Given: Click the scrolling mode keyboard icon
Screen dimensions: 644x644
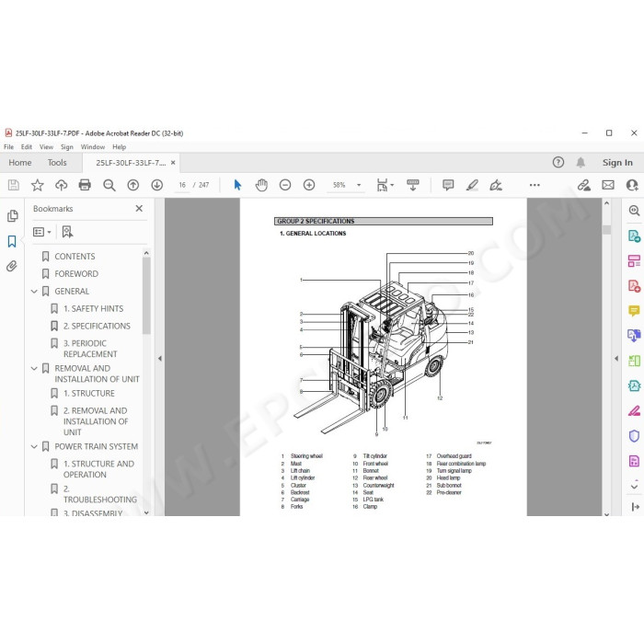Looking at the screenshot, I should [x=413, y=185].
